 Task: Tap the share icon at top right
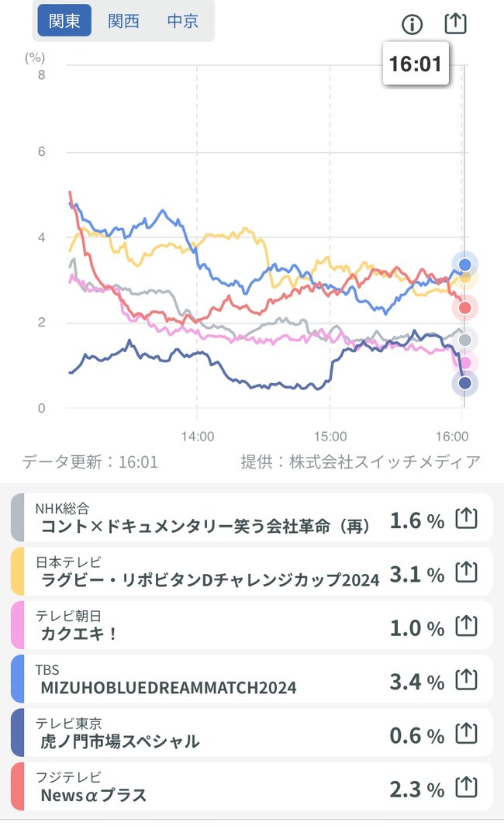456,23
